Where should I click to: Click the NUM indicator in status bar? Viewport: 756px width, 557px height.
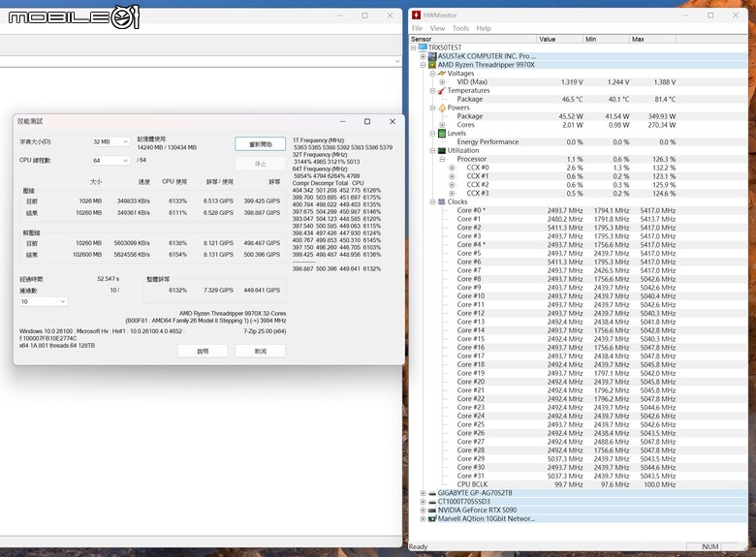tap(710, 547)
